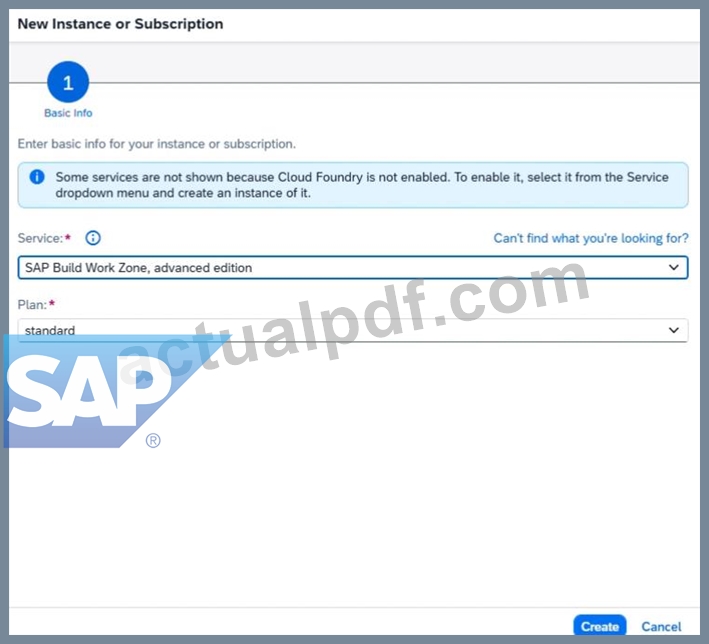Click the "Enter basic info" instruction text
709x644 pixels.
click(156, 144)
